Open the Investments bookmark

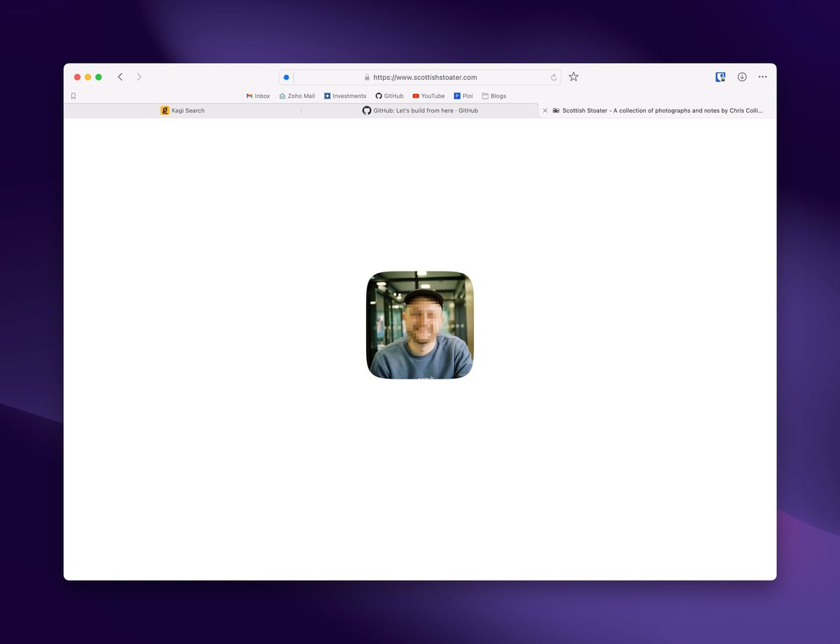[x=345, y=96]
